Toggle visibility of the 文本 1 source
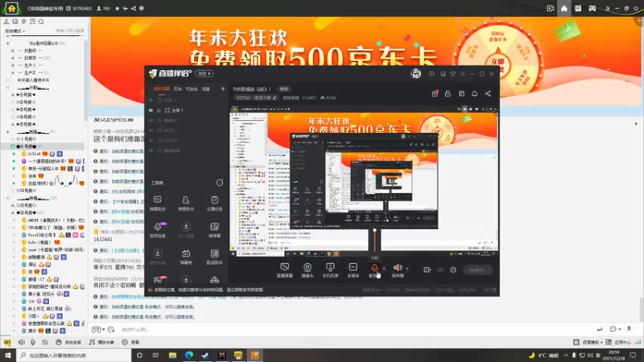 click(x=151, y=100)
